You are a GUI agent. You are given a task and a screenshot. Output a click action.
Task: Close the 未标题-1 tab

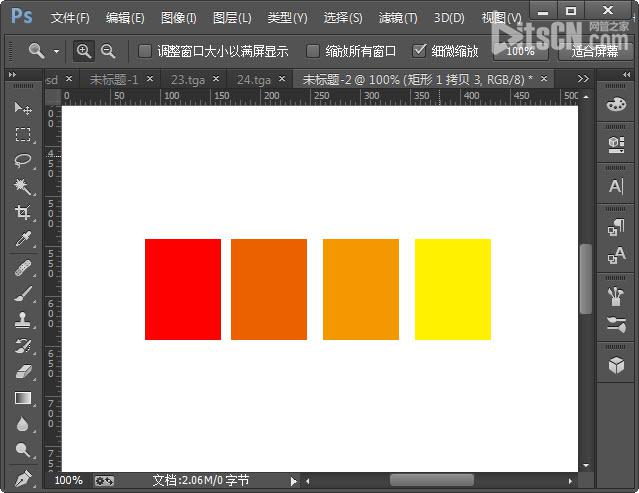tap(150, 79)
